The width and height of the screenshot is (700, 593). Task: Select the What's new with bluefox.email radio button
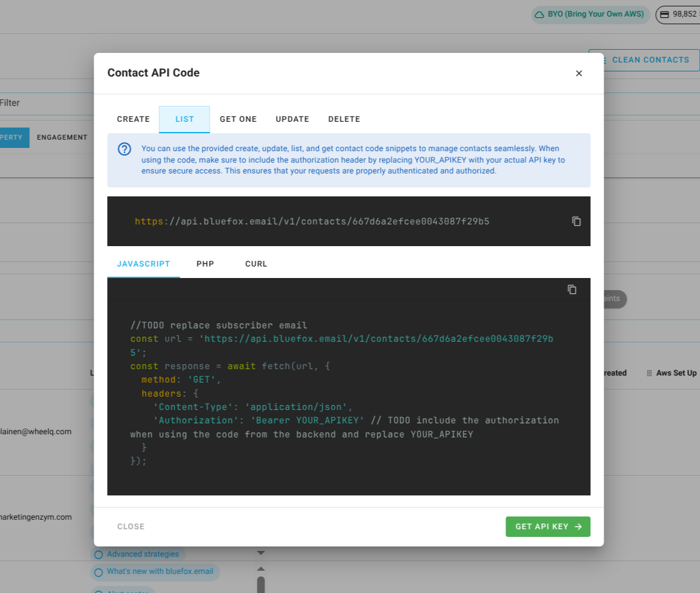[x=98, y=571]
